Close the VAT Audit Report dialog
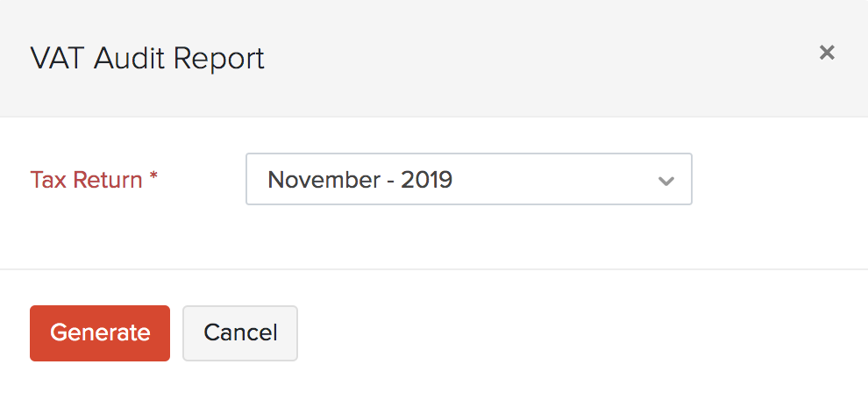Image resolution: width=868 pixels, height=393 pixels. click(826, 54)
